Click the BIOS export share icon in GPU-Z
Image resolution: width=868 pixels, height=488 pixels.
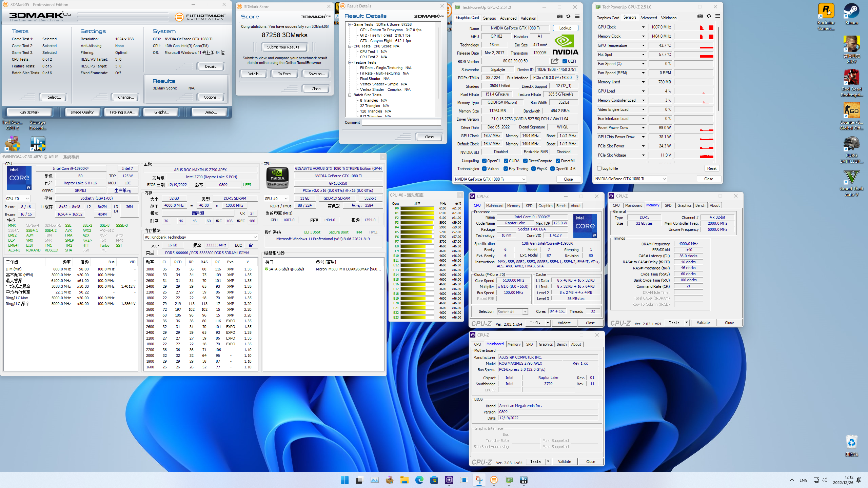(x=555, y=61)
